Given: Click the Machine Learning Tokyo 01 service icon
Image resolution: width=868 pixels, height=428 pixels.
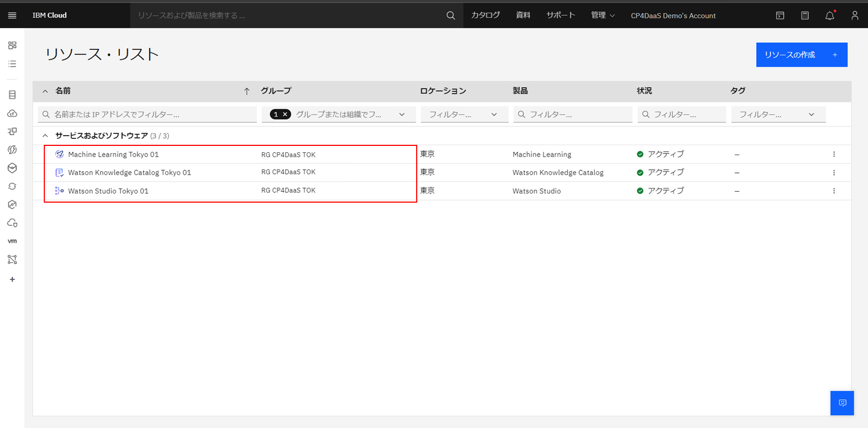Looking at the screenshot, I should 59,155.
